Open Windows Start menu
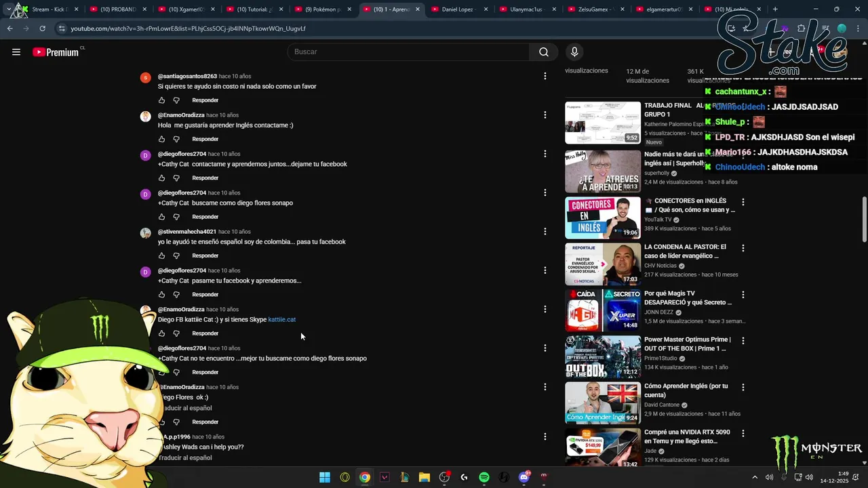Image resolution: width=868 pixels, height=488 pixels. point(325,477)
